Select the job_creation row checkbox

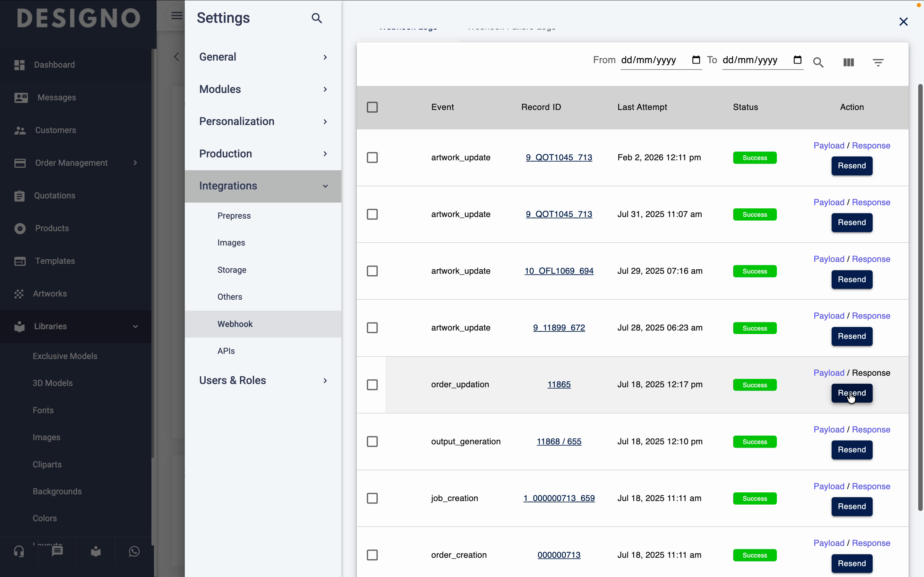point(372,498)
